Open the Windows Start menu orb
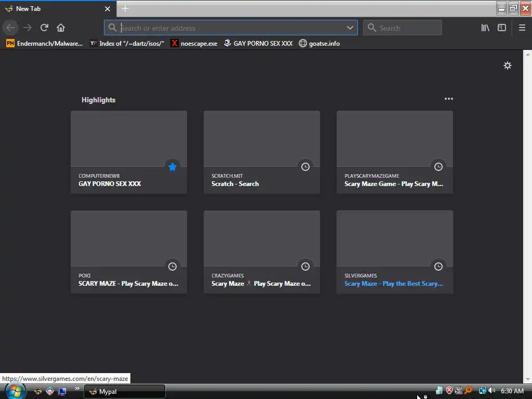The height and width of the screenshot is (399, 532). pos(15,392)
